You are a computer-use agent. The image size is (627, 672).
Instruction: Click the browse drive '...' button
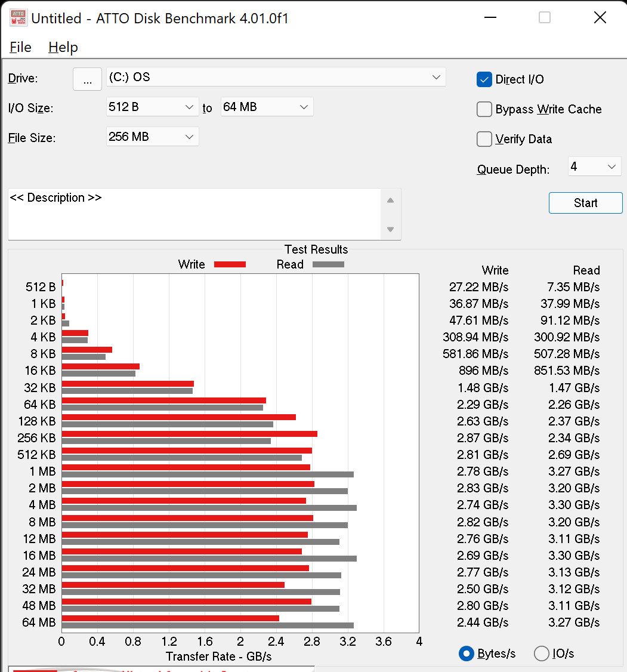pyautogui.click(x=87, y=79)
